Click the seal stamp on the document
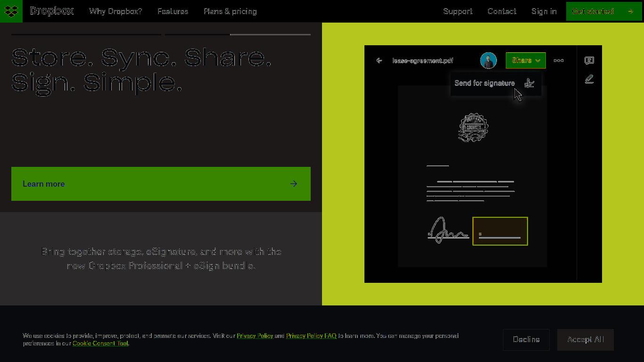The image size is (644, 362). [x=473, y=127]
